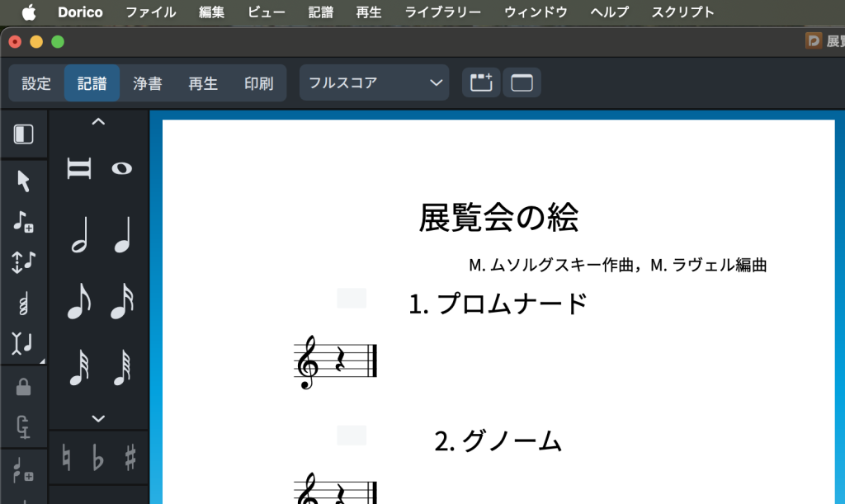
Task: Toggle chord input mode
Action: [x=23, y=304]
